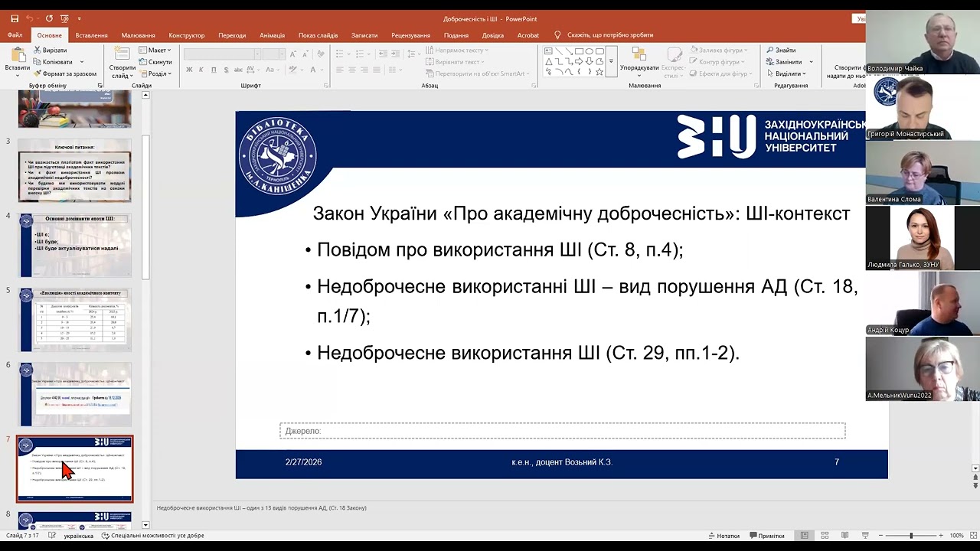Open Customize Quick Access Toolbar arrow
The height and width of the screenshot is (551, 980).
click(79, 18)
